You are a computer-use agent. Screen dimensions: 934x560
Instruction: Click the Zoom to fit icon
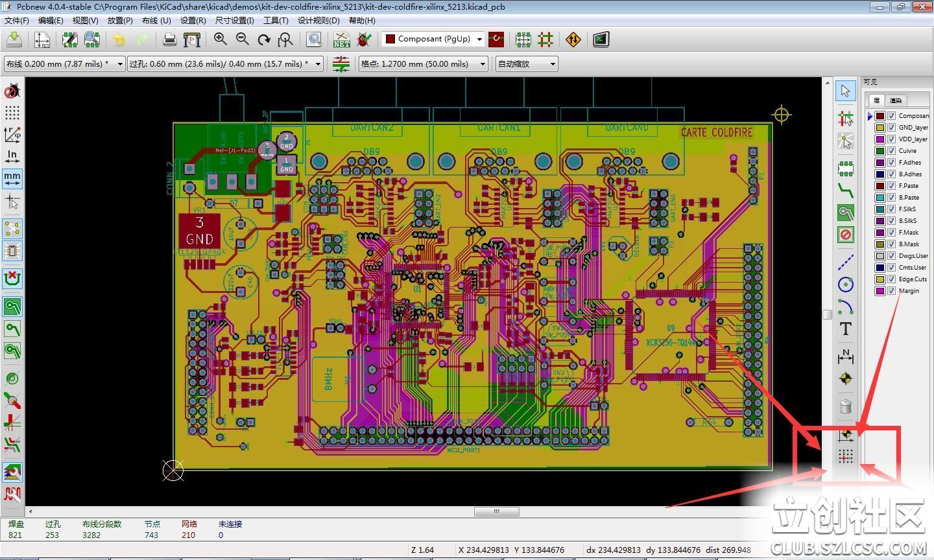tap(285, 40)
